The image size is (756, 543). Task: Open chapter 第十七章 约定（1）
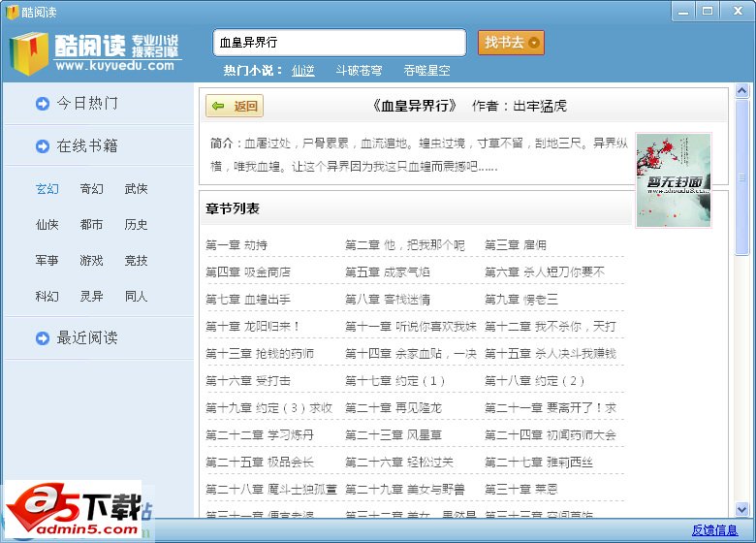pos(395,381)
